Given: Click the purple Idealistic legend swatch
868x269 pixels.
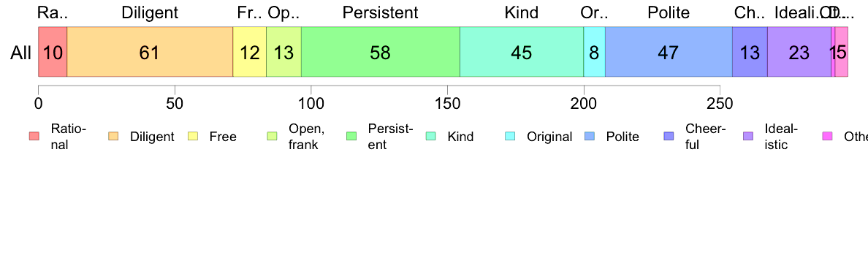Looking at the screenshot, I should [x=748, y=137].
